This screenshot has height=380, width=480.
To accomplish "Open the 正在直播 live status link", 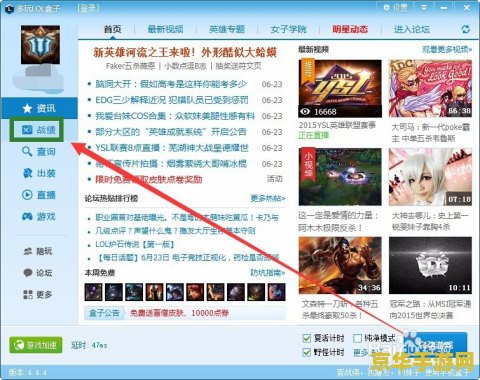I will 313,135.
